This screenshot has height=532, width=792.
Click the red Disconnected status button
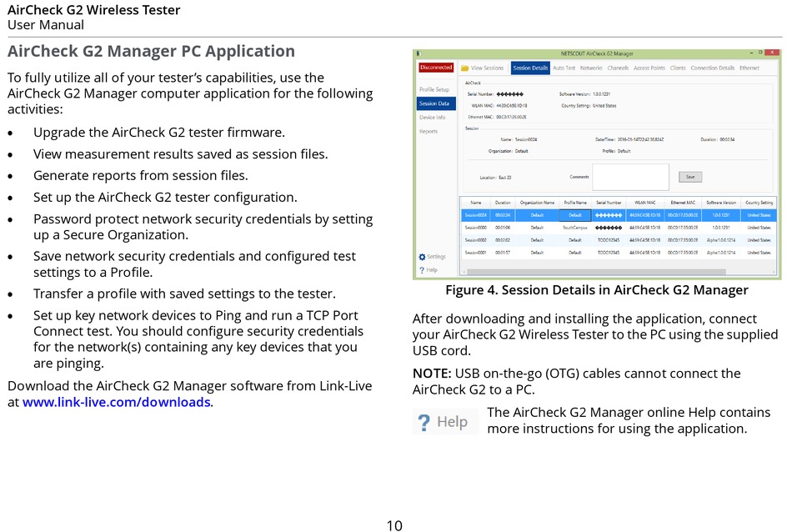(x=436, y=68)
